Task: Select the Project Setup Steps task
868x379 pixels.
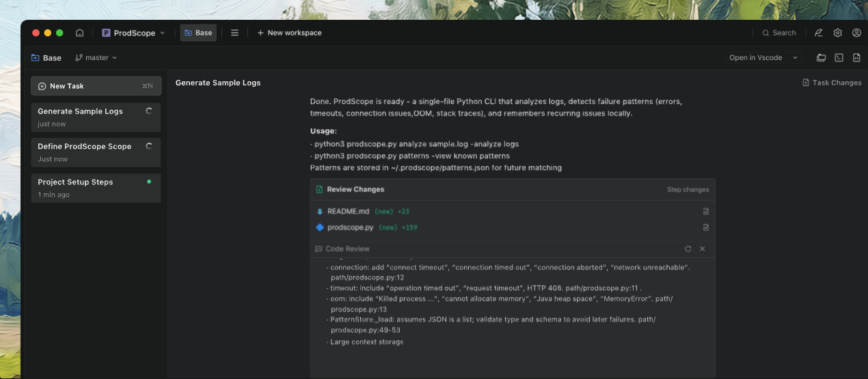Action: (96, 188)
